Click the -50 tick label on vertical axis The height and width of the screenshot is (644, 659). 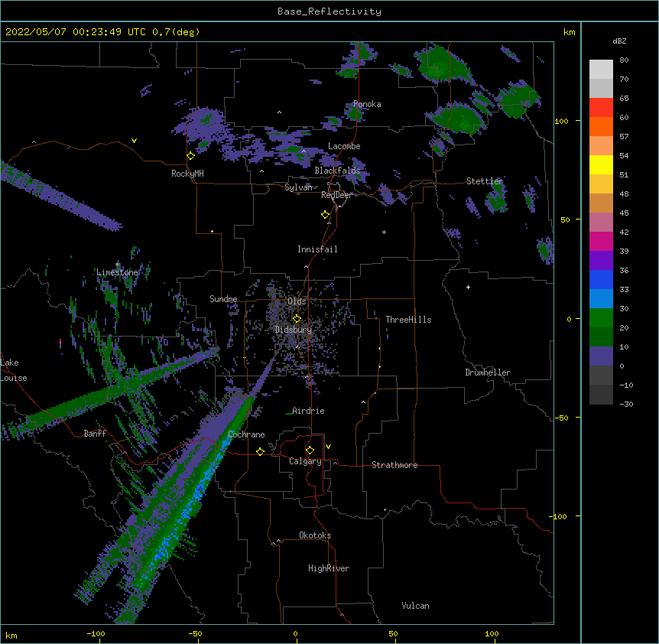point(561,418)
